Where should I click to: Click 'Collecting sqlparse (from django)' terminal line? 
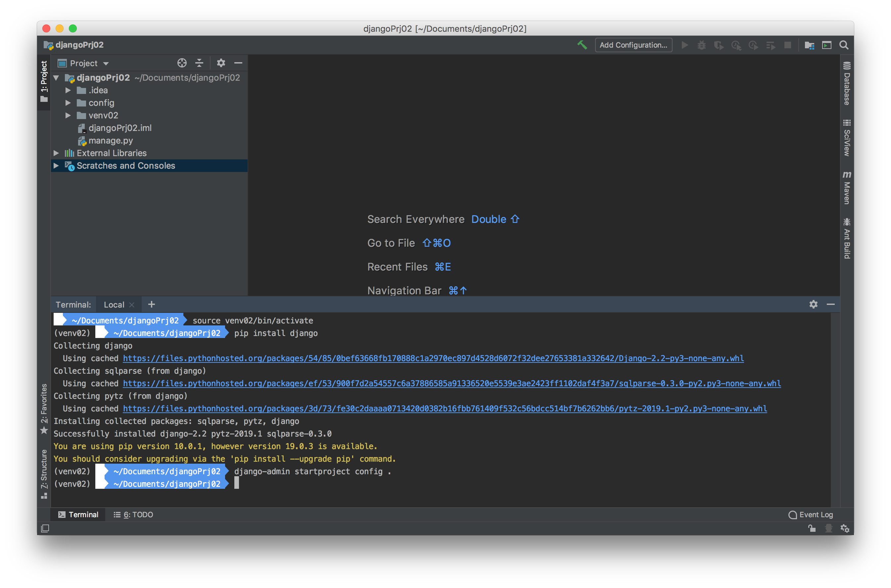coord(130,371)
